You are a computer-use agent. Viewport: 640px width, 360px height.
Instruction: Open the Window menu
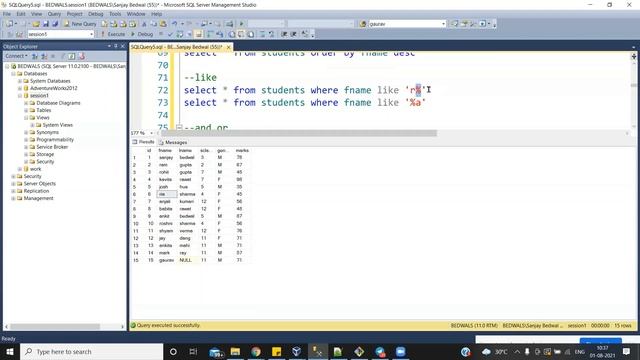(x=136, y=14)
